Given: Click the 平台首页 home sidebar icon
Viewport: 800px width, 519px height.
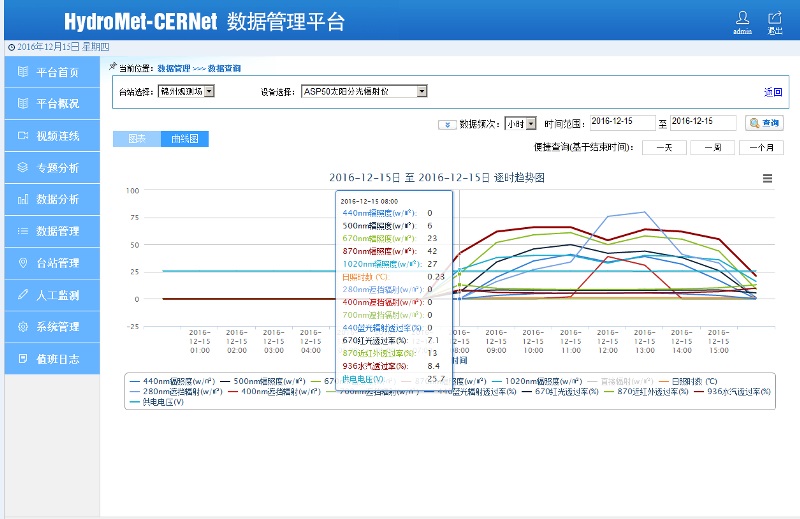Looking at the screenshot, I should pos(23,72).
